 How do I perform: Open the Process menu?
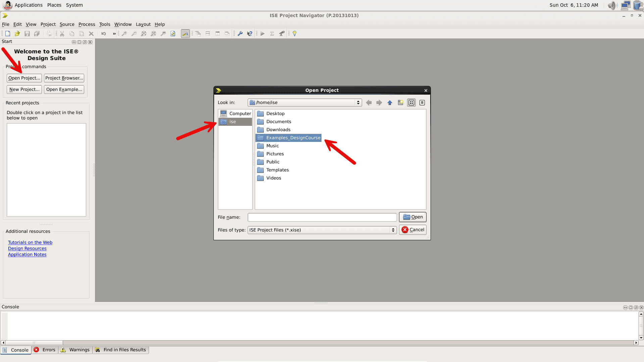coord(87,24)
